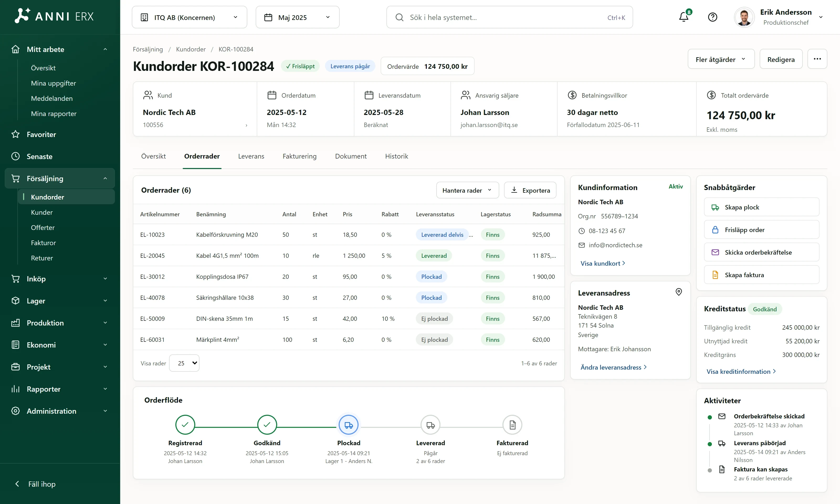
Task: Open the Hantera rader dropdown
Action: [x=467, y=190]
